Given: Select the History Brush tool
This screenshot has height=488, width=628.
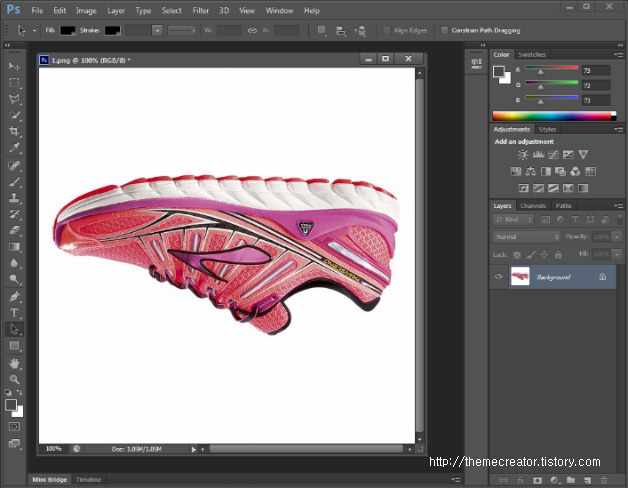Looking at the screenshot, I should pos(14,214).
